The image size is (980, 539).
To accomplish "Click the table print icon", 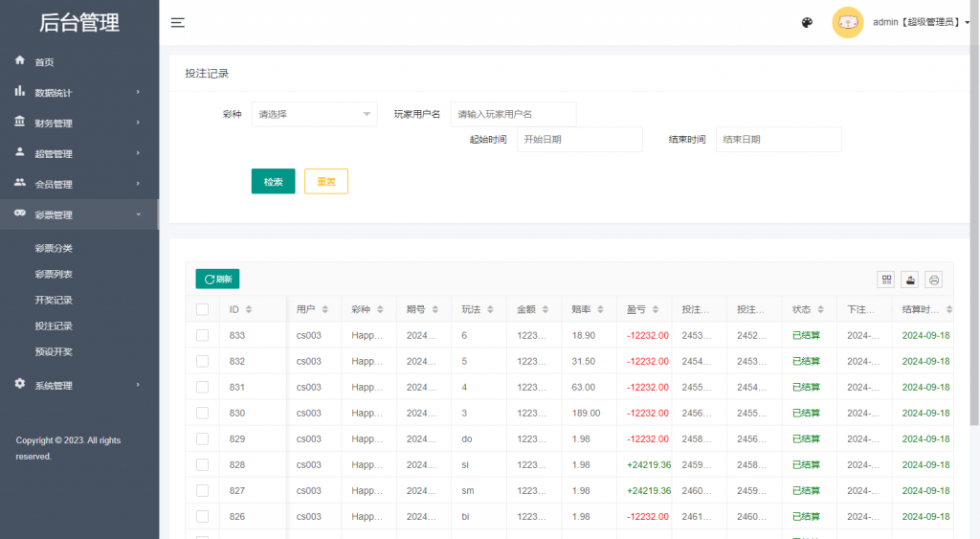I will [x=934, y=280].
